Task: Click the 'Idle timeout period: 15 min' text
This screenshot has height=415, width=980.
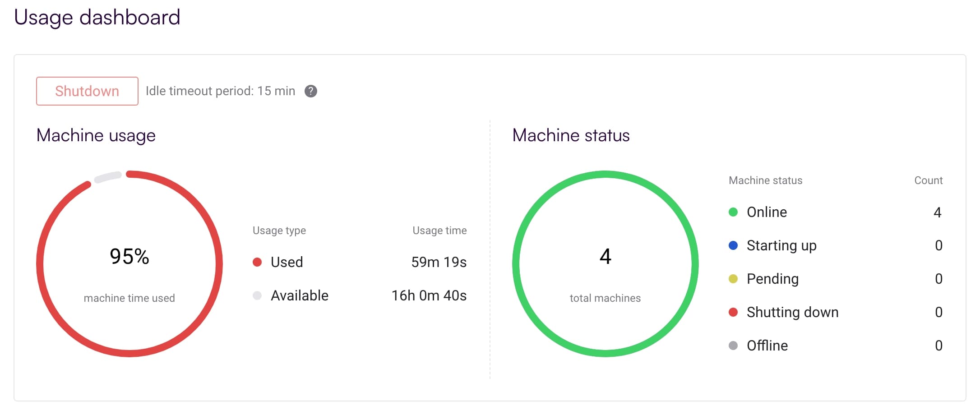Action: coord(221,91)
